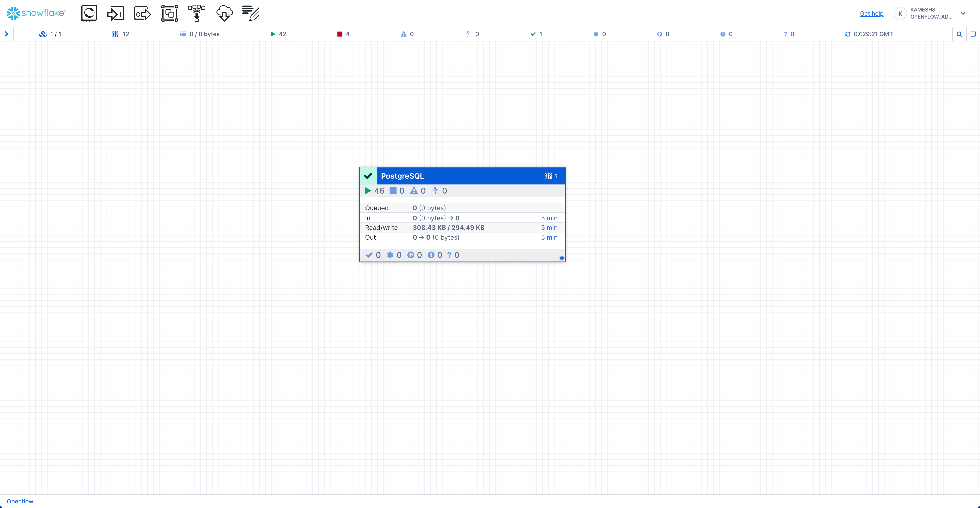The height and width of the screenshot is (508, 980).
Task: Select the Funnel toolbar icon
Action: (x=197, y=13)
